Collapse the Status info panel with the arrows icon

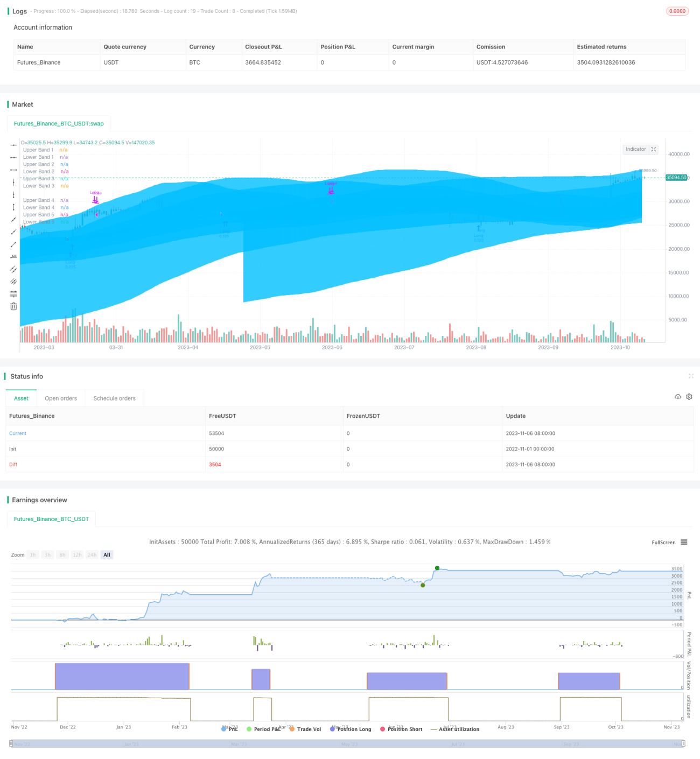point(691,376)
